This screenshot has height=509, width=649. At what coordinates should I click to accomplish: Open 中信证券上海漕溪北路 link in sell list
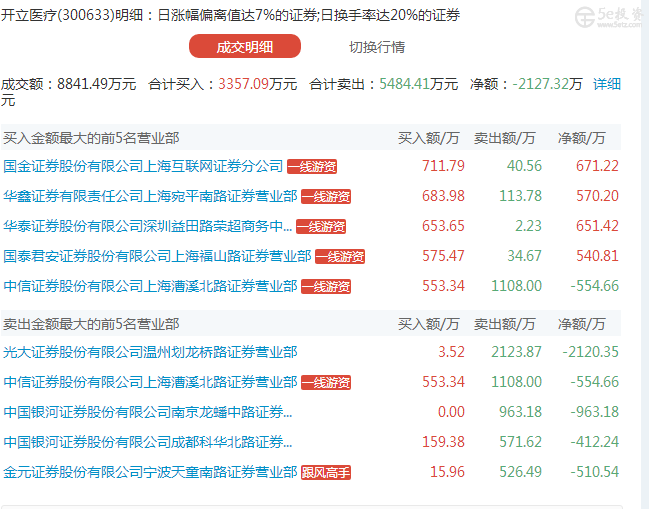click(150, 382)
